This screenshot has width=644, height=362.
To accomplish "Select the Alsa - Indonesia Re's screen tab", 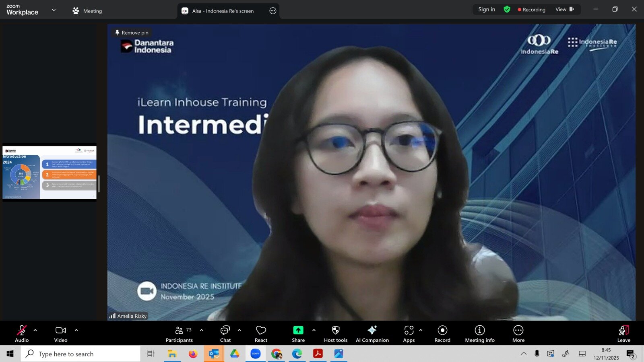I will (x=223, y=11).
